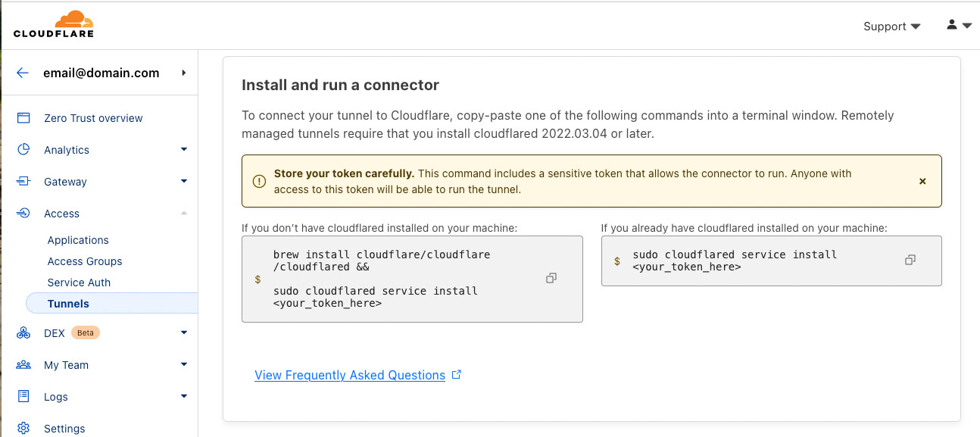Click the Gateway sidebar icon
This screenshot has width=980, height=437.
pyautogui.click(x=23, y=182)
